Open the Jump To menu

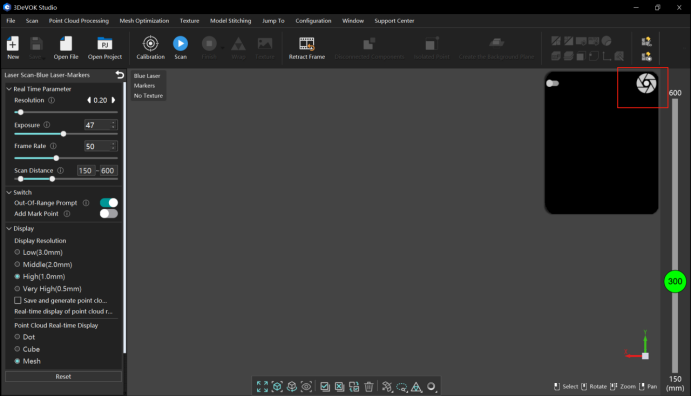click(273, 21)
